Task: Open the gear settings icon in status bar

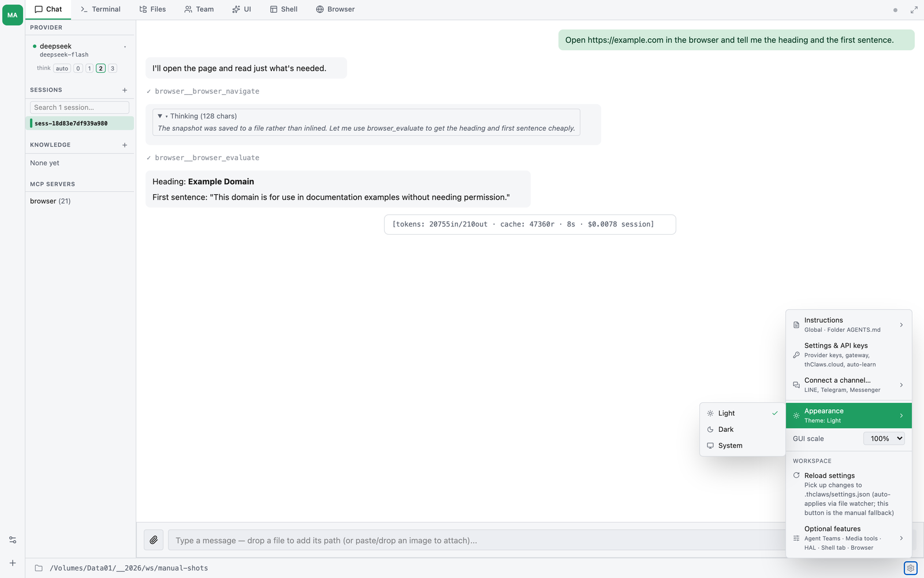Action: click(x=911, y=568)
